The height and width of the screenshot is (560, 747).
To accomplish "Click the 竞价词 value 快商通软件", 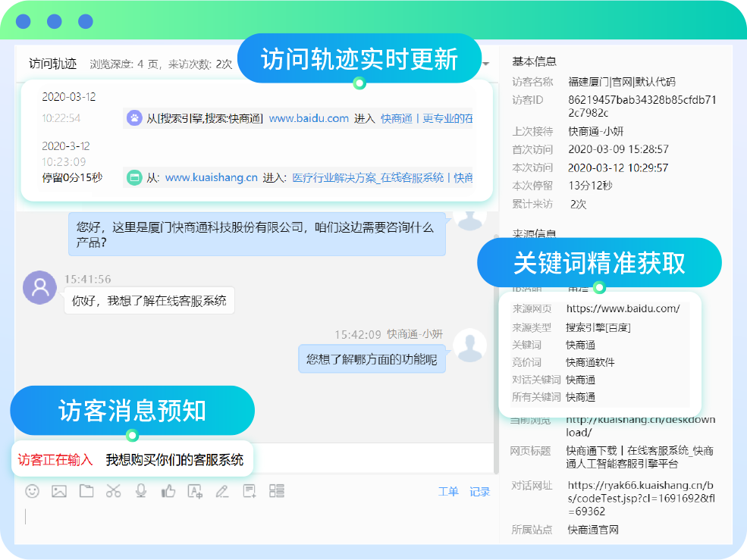I will tap(590, 362).
